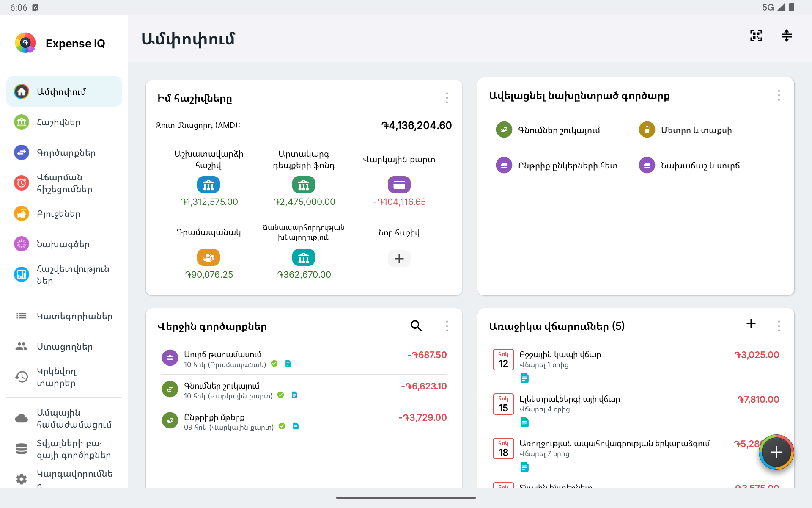The width and height of the screenshot is (812, 508).
Task: Open overflow menu on favorite transaction card
Action: tap(779, 95)
